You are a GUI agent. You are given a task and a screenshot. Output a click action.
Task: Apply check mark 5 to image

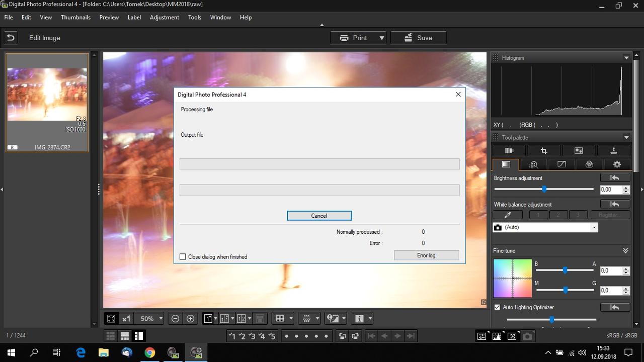point(272,336)
